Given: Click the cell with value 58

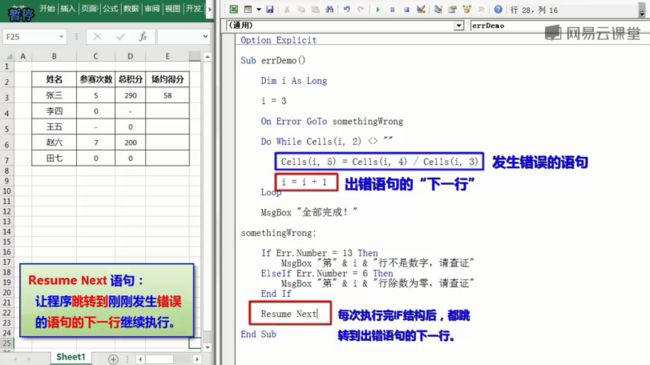Looking at the screenshot, I should point(167,95).
